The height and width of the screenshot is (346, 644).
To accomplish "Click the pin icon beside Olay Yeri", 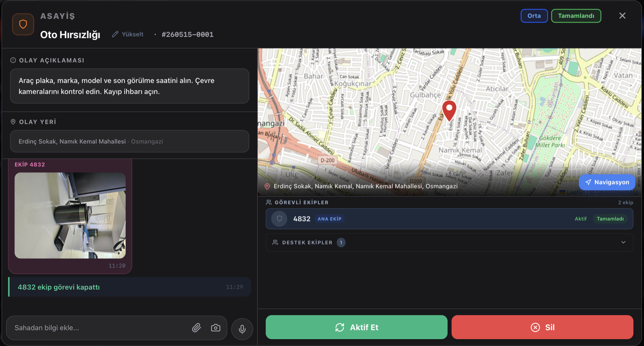I will 13,122.
